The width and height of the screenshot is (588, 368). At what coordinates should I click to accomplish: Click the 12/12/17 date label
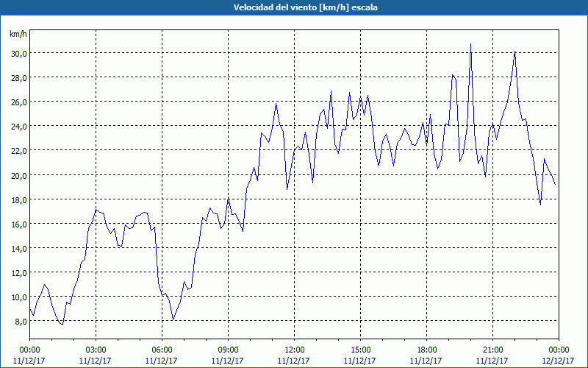tap(559, 361)
